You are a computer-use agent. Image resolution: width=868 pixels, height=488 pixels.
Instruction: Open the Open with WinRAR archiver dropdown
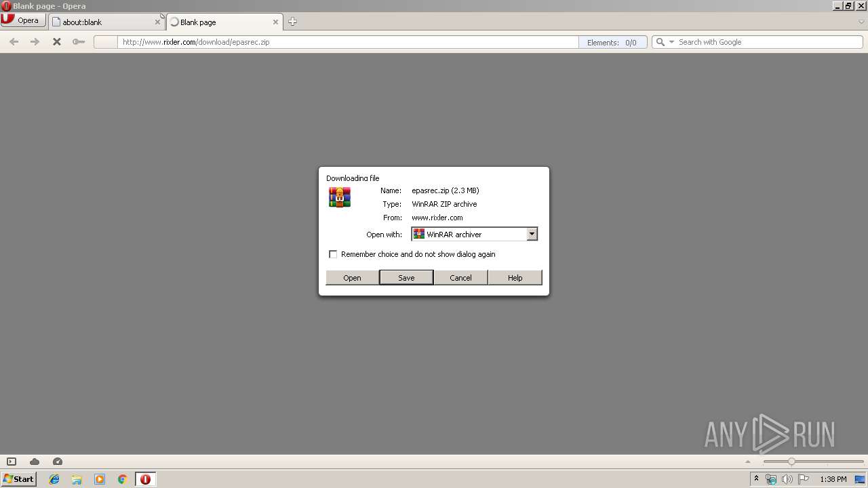click(474, 234)
